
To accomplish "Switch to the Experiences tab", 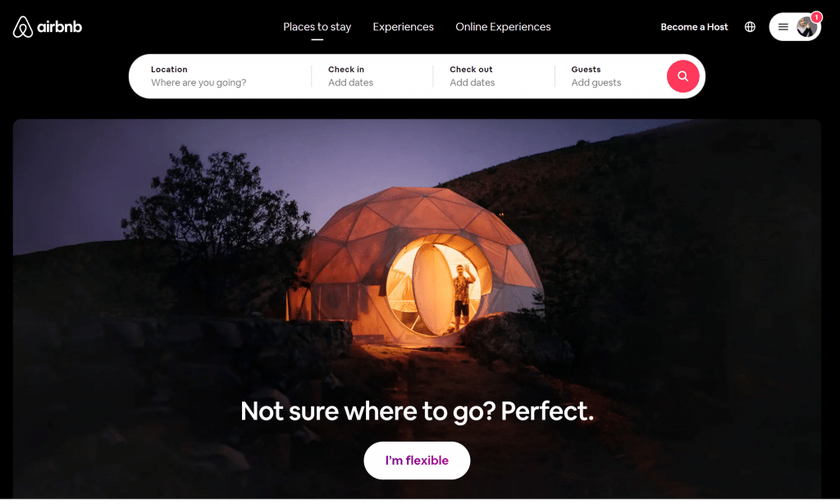I will click(x=404, y=27).
